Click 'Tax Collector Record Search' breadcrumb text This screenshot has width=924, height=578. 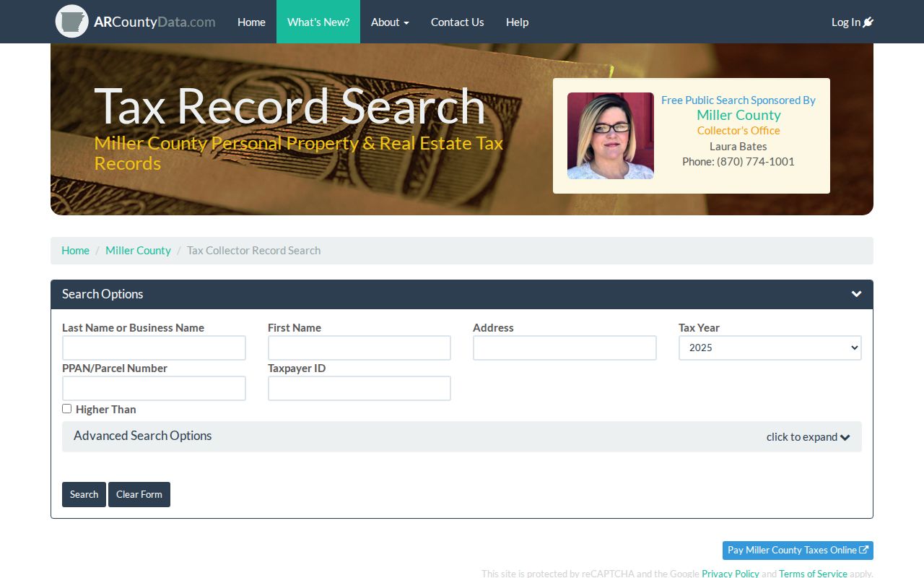pyautogui.click(x=253, y=250)
